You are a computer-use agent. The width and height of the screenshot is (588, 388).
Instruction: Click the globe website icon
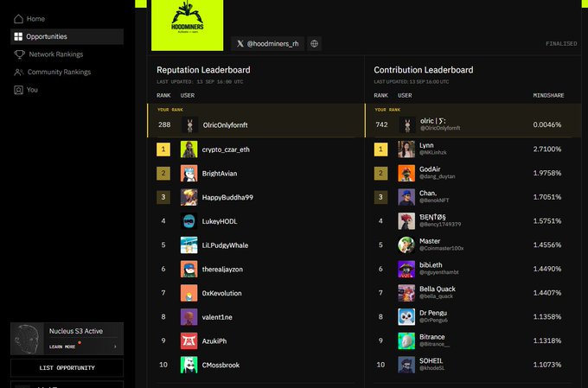314,43
